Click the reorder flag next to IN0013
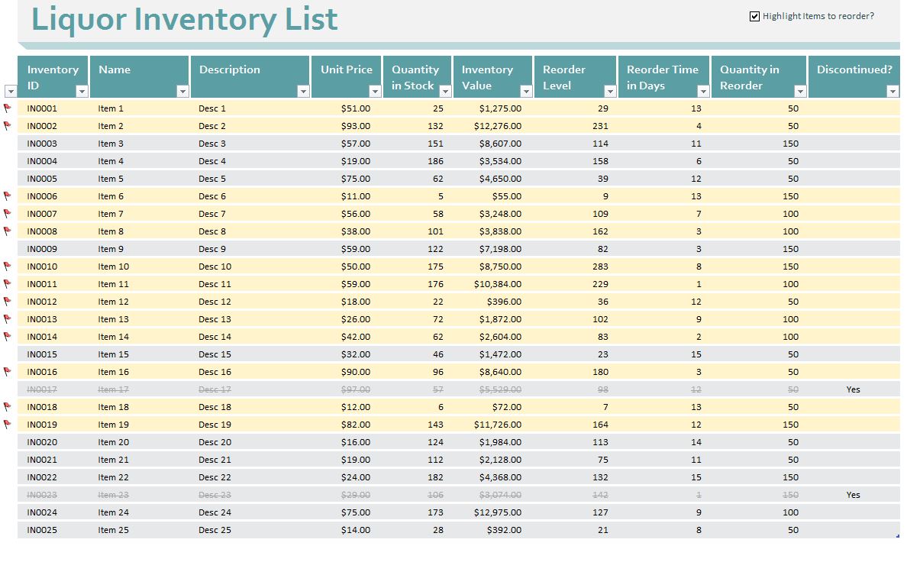 (7, 318)
